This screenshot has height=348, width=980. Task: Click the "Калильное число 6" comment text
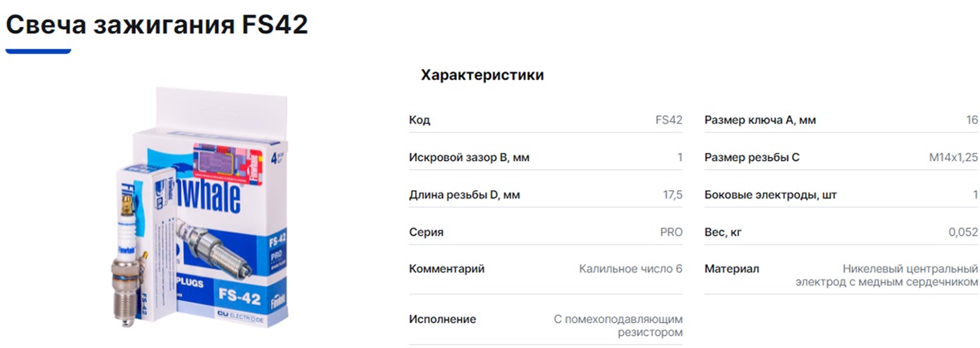tap(631, 269)
